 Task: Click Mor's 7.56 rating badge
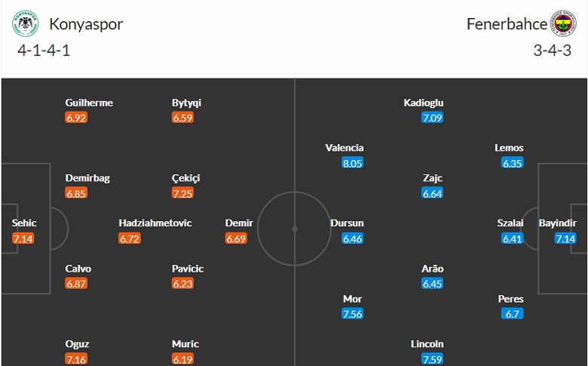click(352, 314)
